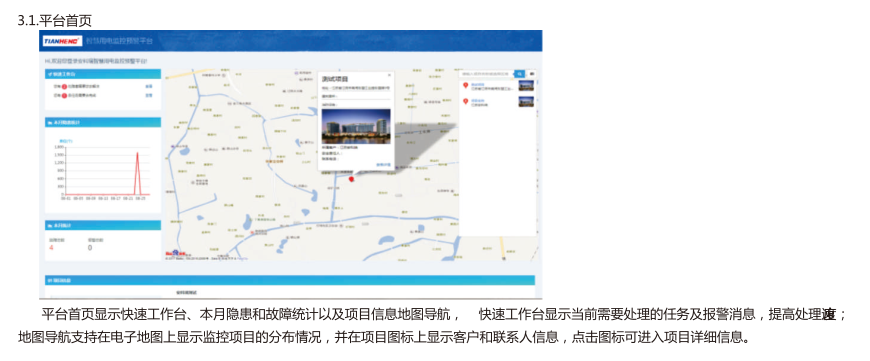Click the blue search magnifier button

pyautogui.click(x=519, y=73)
